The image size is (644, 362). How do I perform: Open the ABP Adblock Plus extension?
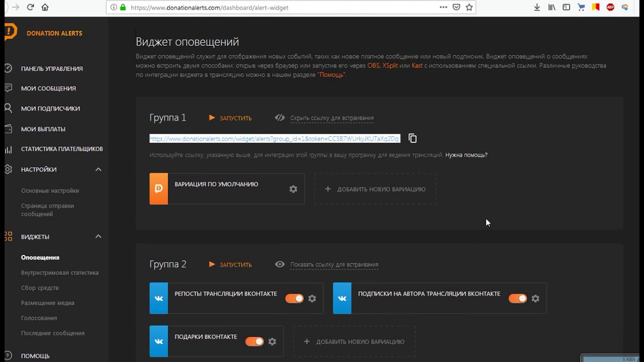pyautogui.click(x=610, y=7)
